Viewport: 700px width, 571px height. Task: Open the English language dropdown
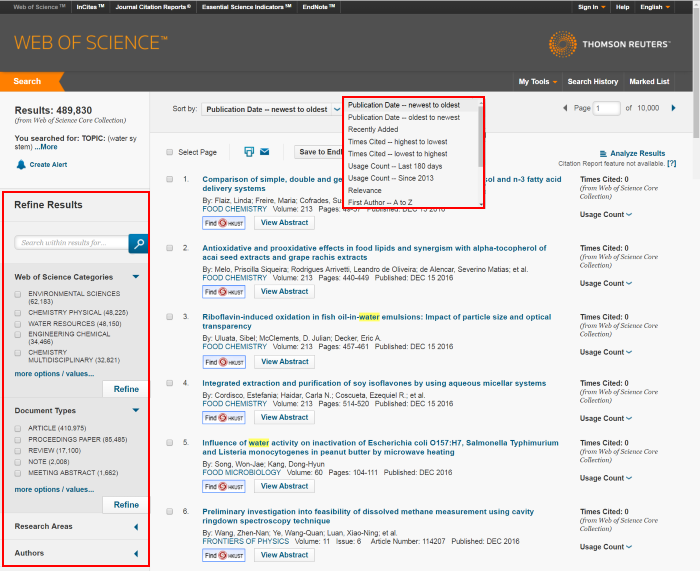click(655, 7)
